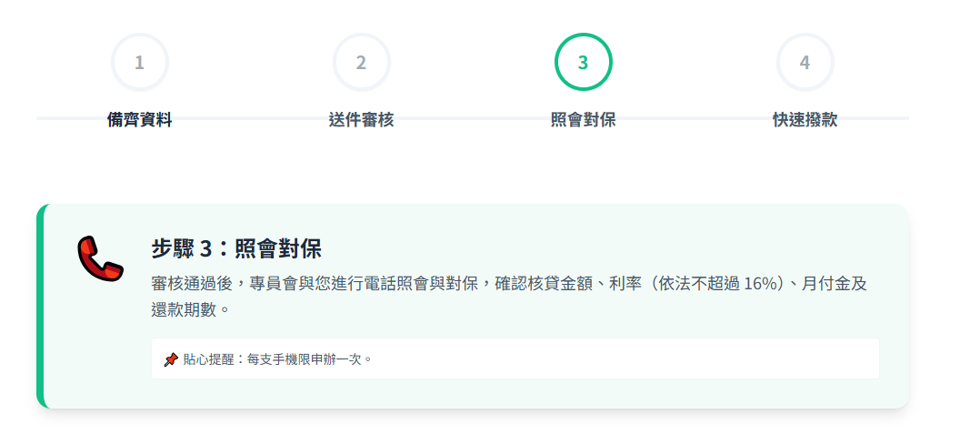Select the step 2 circle

point(361,62)
